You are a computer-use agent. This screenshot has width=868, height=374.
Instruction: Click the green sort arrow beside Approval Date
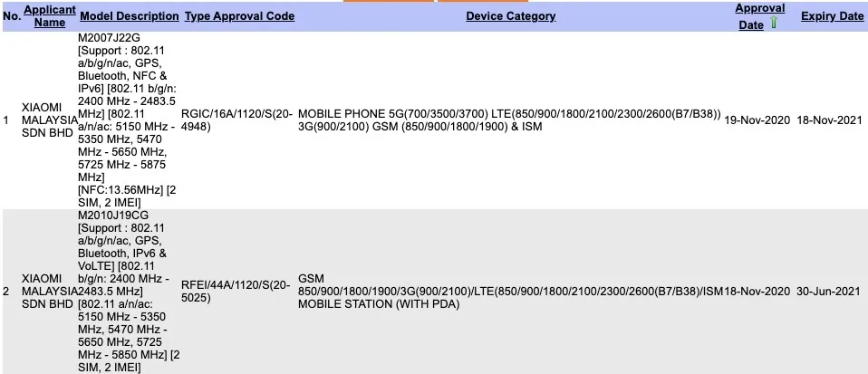point(774,24)
